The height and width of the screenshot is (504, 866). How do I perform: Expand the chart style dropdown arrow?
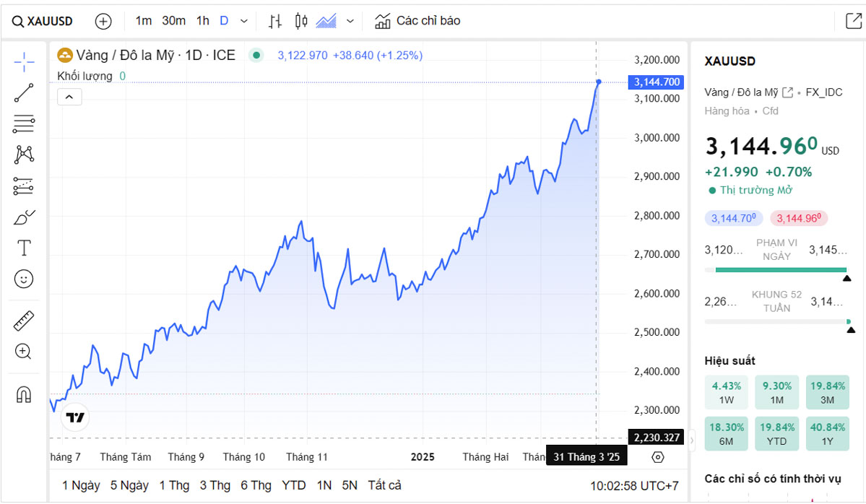[x=350, y=21]
